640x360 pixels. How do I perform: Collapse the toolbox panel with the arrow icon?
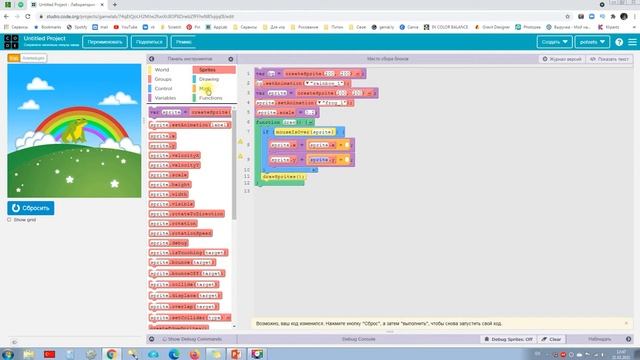pyautogui.click(x=151, y=59)
